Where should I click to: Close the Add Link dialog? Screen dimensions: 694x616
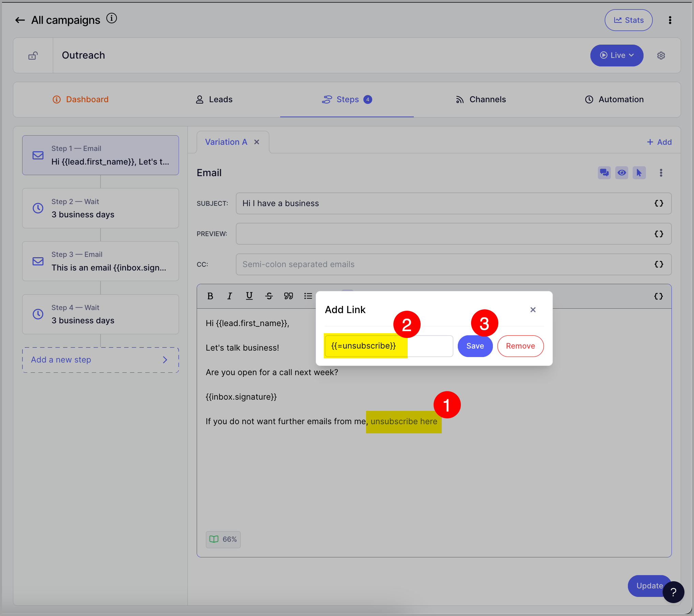[533, 310]
